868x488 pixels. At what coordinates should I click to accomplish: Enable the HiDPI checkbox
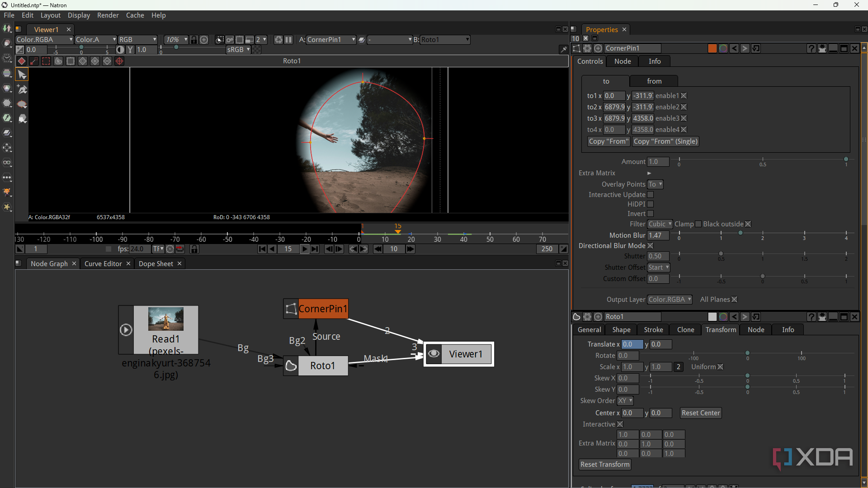(x=651, y=204)
